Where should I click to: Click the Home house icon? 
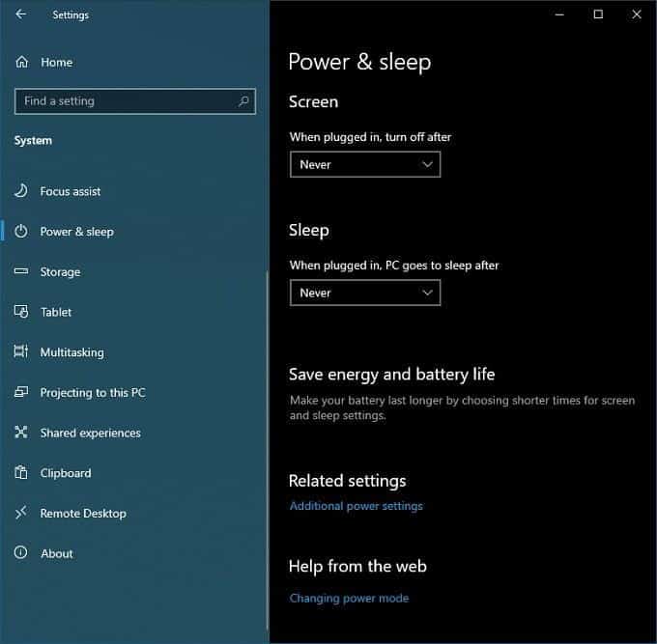click(22, 62)
